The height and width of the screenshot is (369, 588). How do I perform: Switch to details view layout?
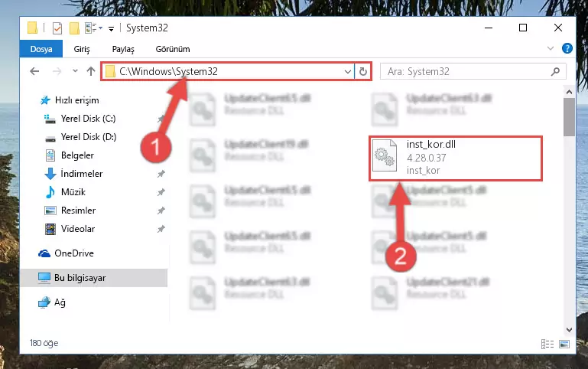[547, 344]
